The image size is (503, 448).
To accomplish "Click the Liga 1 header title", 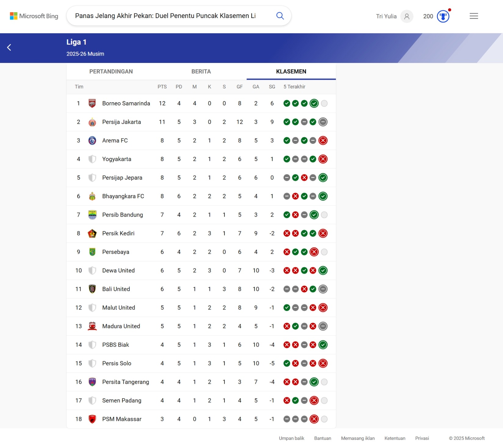I will (76, 42).
